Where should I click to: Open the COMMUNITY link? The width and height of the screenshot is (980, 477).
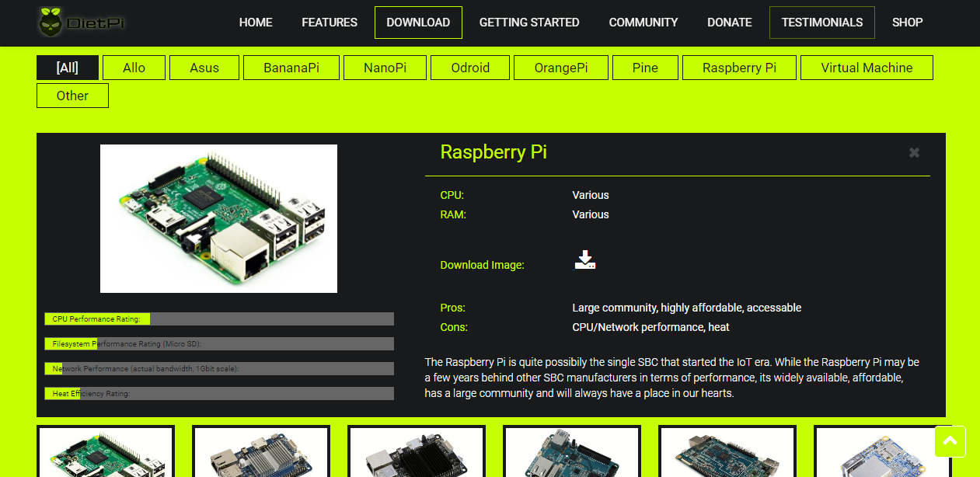click(x=643, y=23)
